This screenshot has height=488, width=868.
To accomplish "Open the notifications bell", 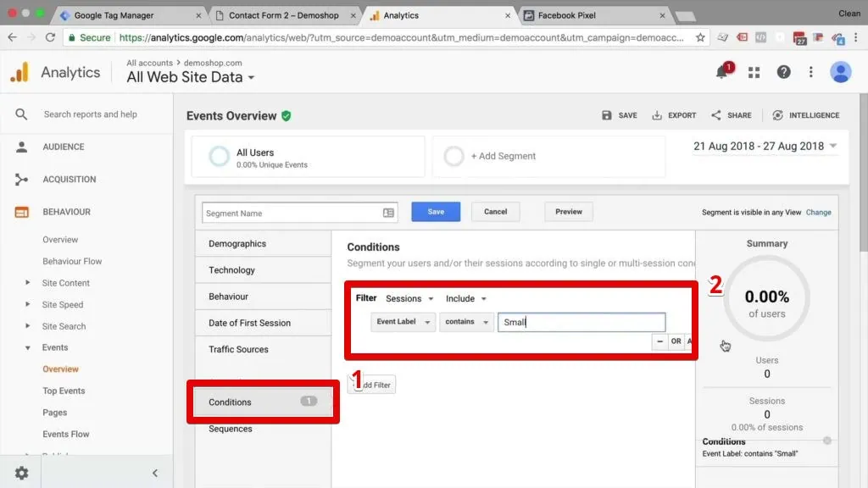I will point(722,72).
